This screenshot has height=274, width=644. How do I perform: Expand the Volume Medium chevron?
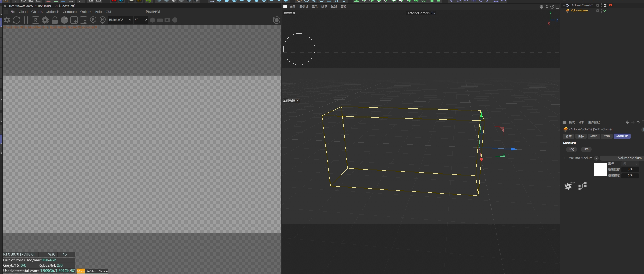(x=564, y=158)
